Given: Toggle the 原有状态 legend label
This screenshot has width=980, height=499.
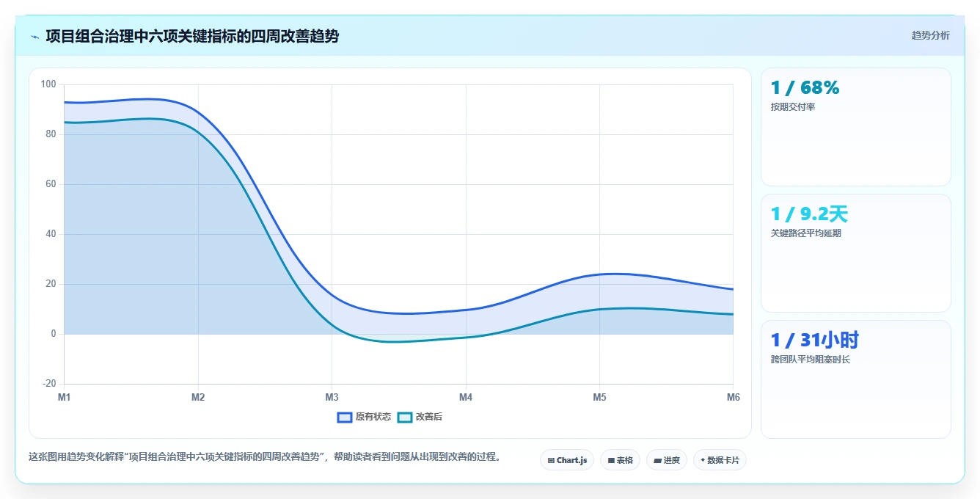Looking at the screenshot, I should pos(373,417).
